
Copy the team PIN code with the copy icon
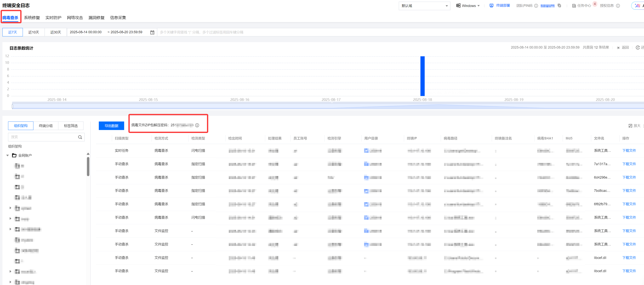559,5
